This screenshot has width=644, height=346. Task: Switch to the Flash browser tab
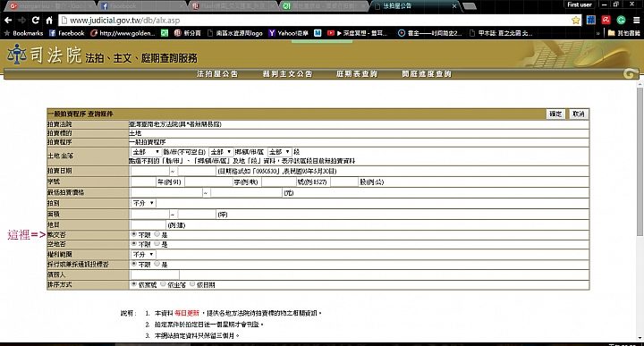(x=234, y=6)
